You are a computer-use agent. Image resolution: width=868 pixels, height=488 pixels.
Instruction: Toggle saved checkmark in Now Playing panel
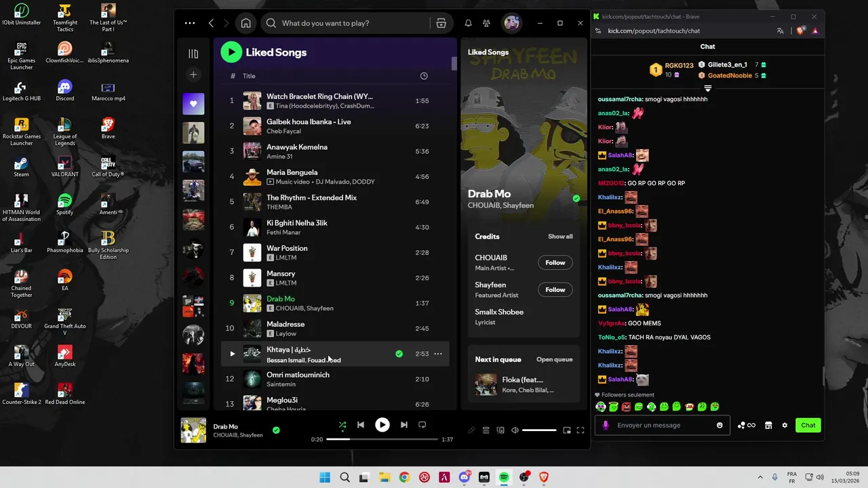click(576, 199)
